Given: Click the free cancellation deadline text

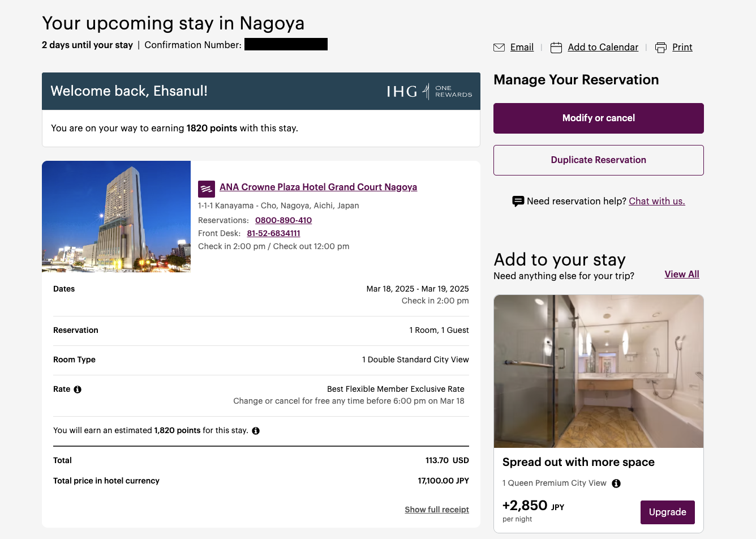Looking at the screenshot, I should (349, 401).
